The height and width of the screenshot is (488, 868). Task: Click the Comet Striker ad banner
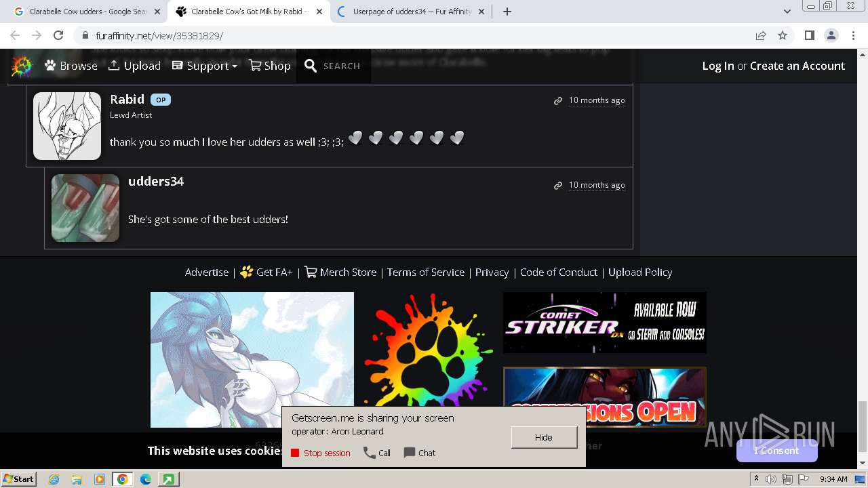(x=605, y=323)
